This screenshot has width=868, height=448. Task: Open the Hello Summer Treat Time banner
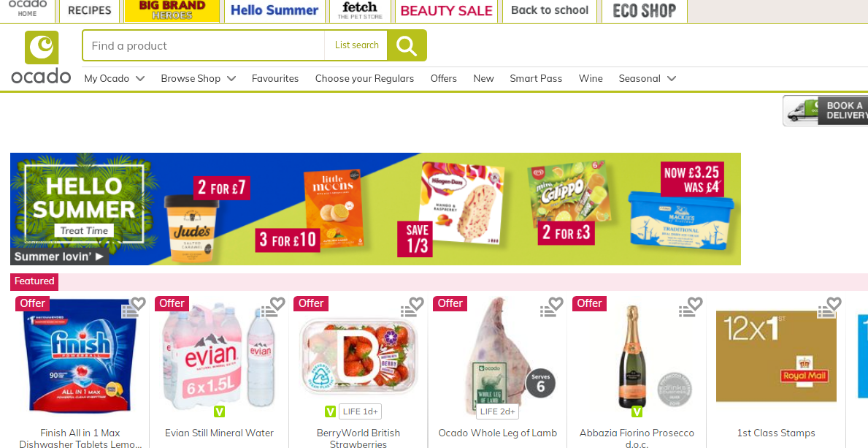[x=375, y=209]
